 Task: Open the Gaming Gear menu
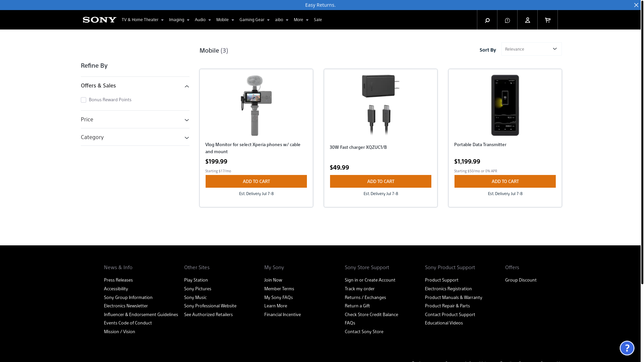coord(254,20)
